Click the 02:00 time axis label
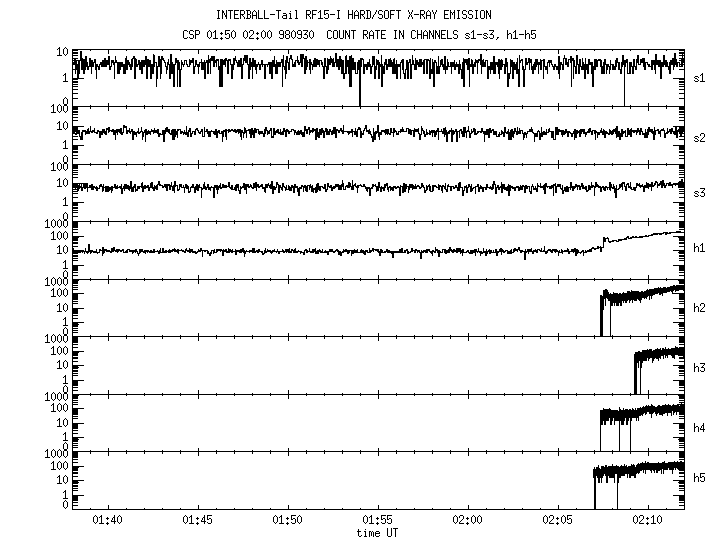 [x=467, y=519]
